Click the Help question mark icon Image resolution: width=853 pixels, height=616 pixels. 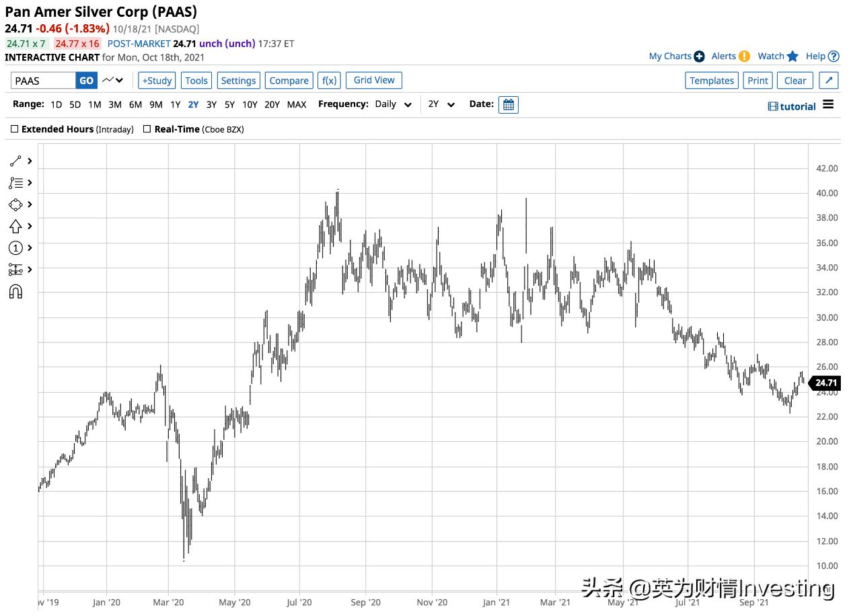point(833,56)
